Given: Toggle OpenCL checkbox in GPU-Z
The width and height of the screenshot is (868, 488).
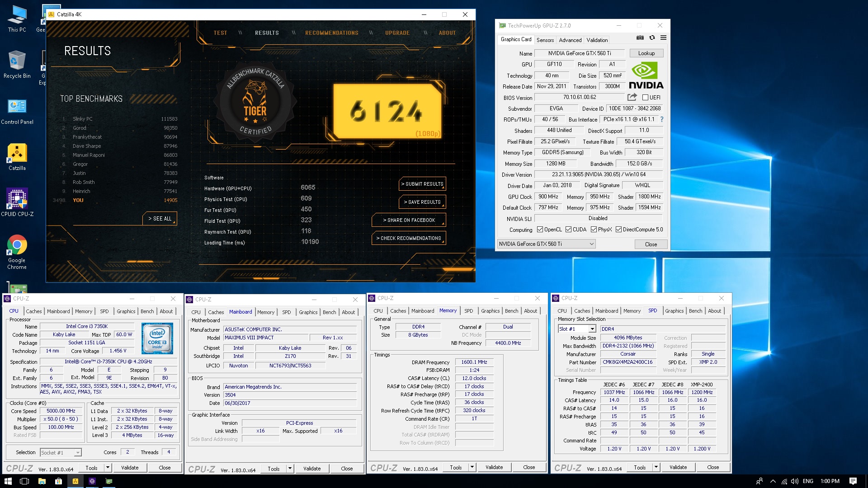Looking at the screenshot, I should click(x=540, y=230).
